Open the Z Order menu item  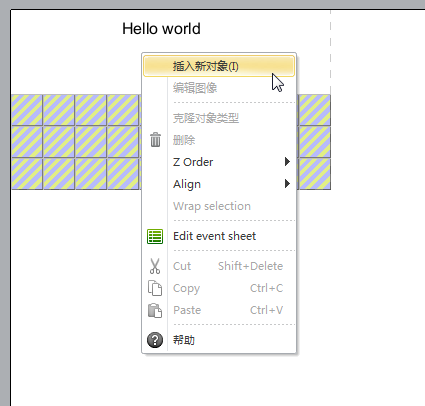pyautogui.click(x=219, y=162)
